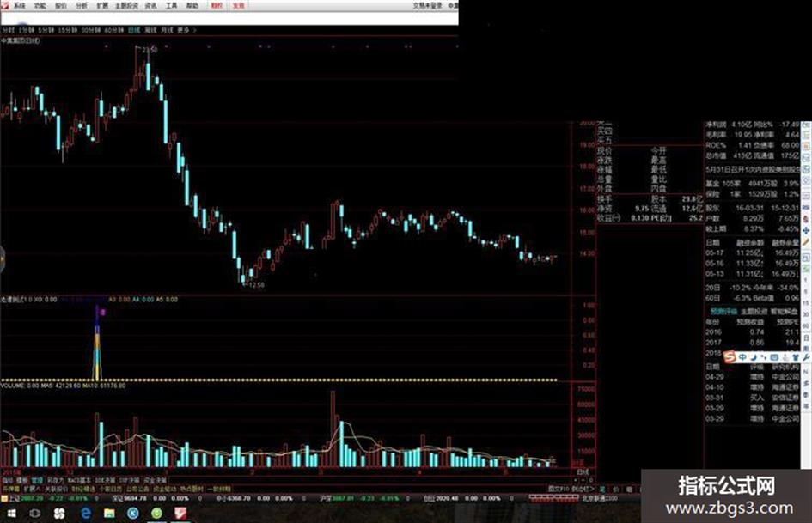The width and height of the screenshot is (812, 523).
Task: Open the Edge browser taskbar icon
Action: 85,514
